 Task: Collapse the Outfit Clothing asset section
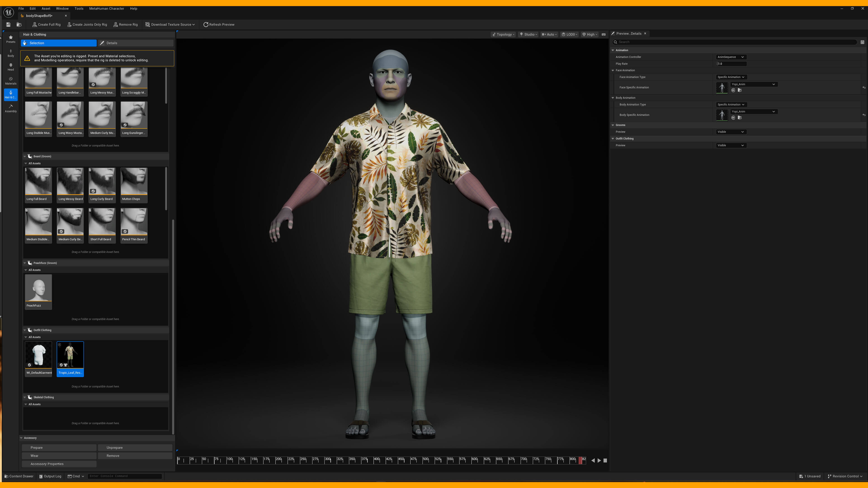[25, 330]
